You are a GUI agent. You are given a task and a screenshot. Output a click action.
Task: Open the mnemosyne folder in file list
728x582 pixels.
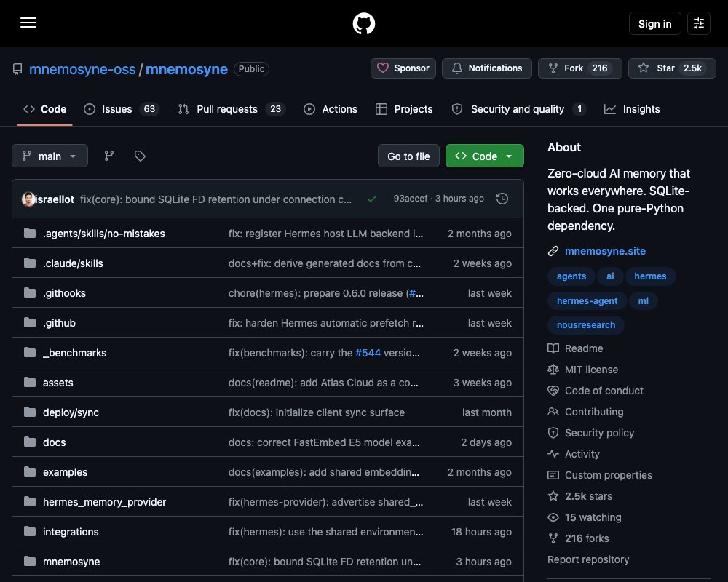(x=71, y=562)
